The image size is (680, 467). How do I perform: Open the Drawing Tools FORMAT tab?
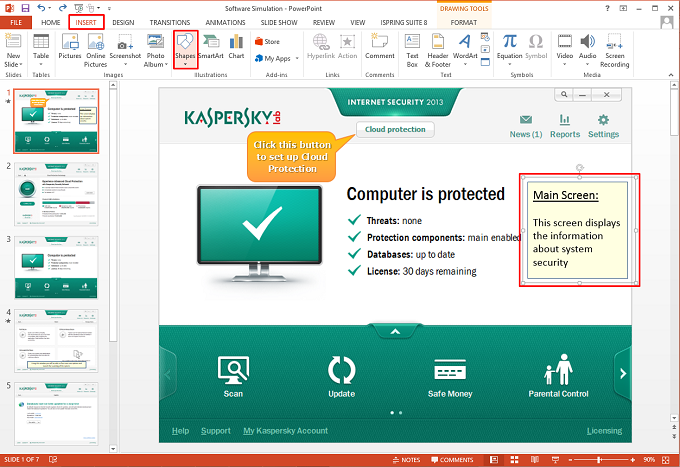point(464,23)
